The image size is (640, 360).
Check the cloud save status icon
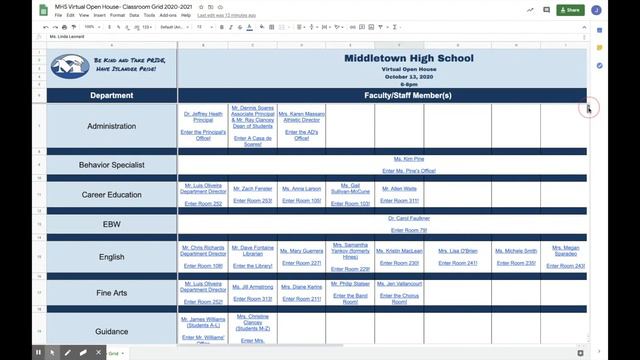220,7
